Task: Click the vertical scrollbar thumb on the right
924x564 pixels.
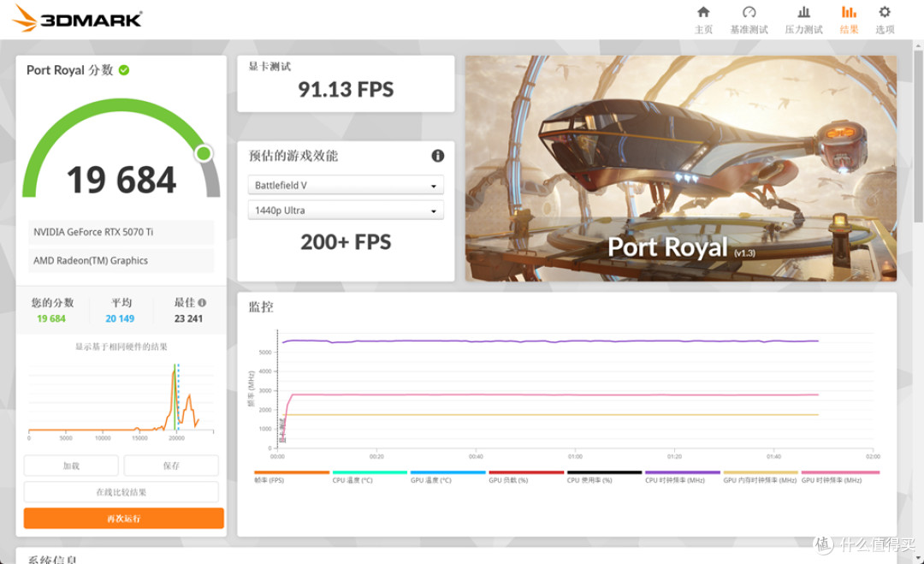Action: click(918, 135)
